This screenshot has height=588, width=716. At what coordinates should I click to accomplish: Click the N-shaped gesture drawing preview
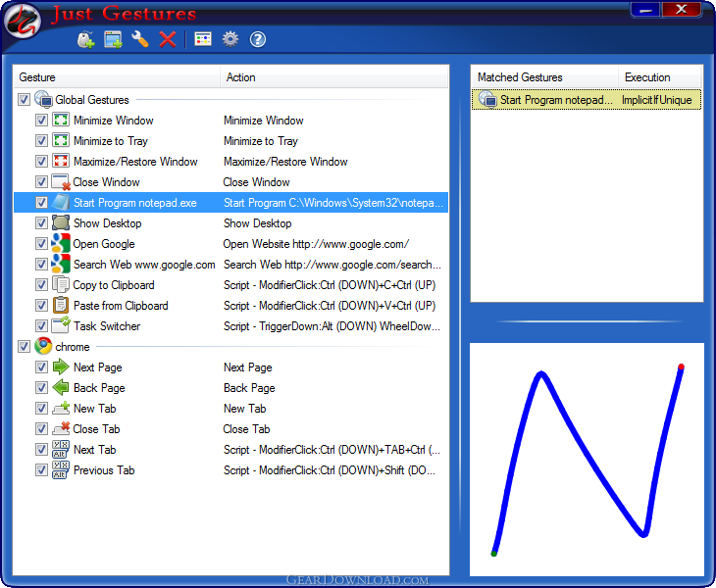click(x=587, y=460)
